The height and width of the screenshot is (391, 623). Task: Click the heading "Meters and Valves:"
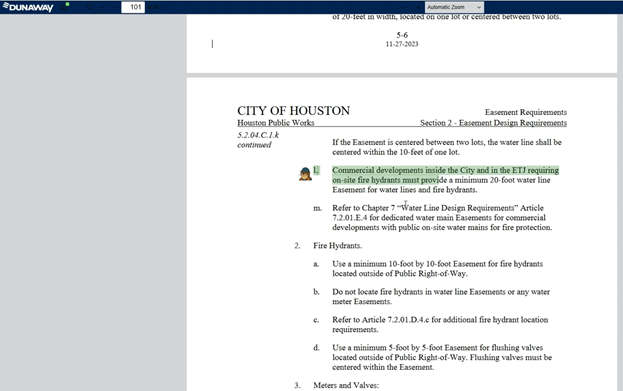(x=346, y=385)
